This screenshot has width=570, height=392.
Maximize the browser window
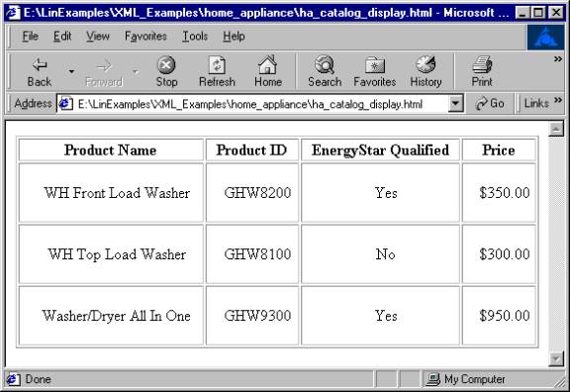537,13
